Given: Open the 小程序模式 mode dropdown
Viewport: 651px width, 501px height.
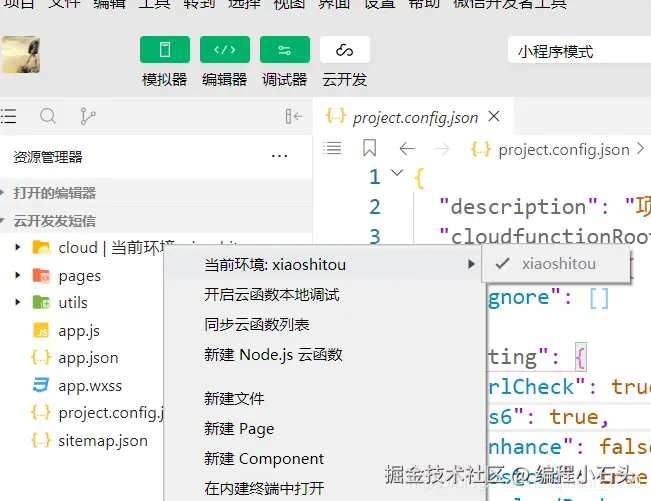Looking at the screenshot, I should 579,51.
